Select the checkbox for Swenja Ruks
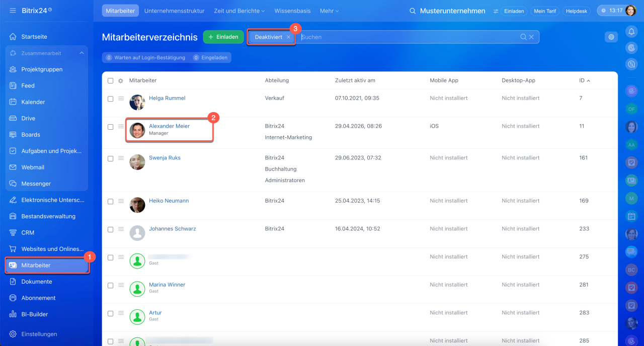Image resolution: width=644 pixels, height=346 pixels. click(x=111, y=158)
